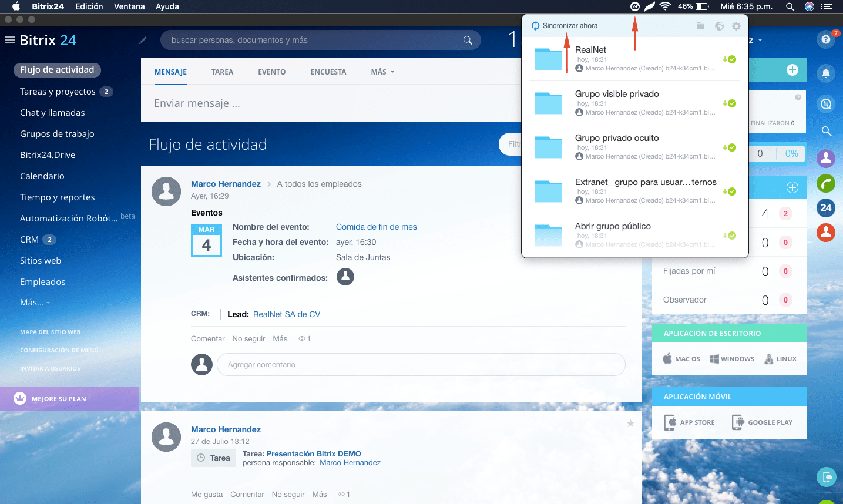Open the folder icon in the sync popup header

[x=700, y=26]
